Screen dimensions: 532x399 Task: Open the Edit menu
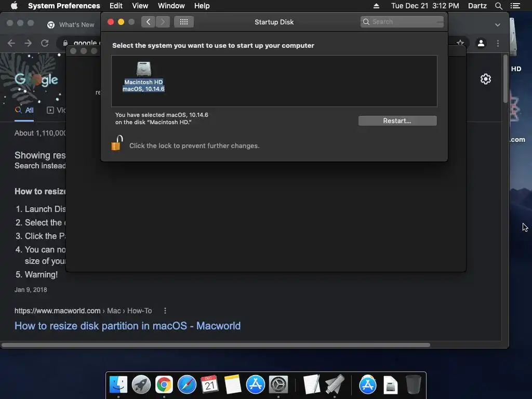pos(116,6)
